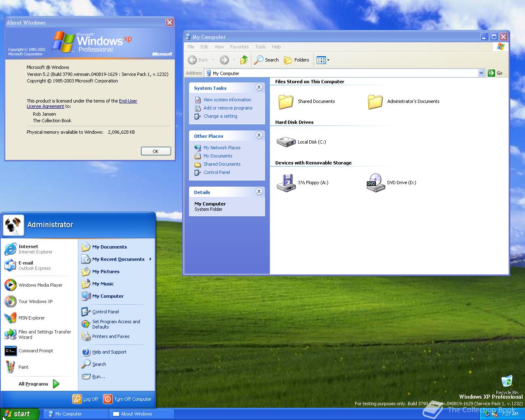Open Printers and Faxes
The image size is (525, 420).
click(116, 336)
